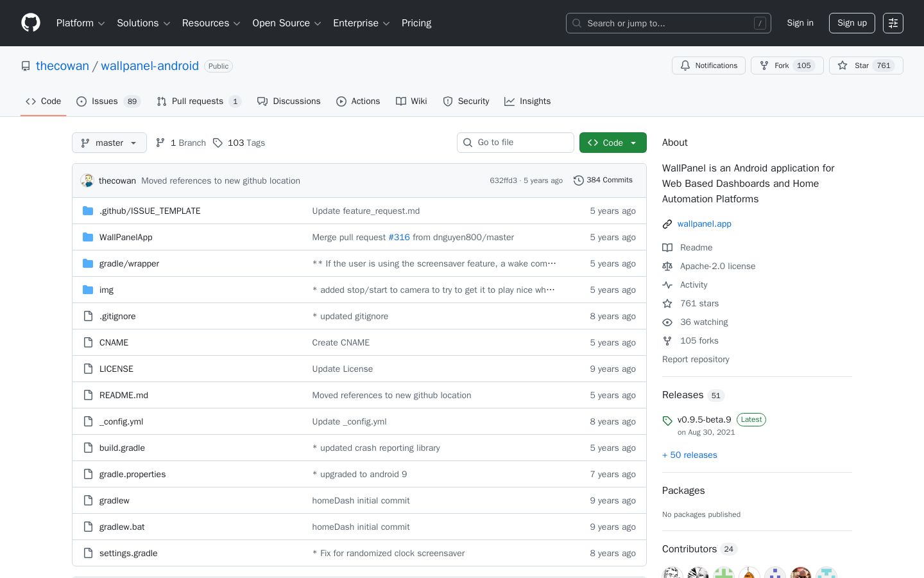Click the LICENSE file icon

(88, 369)
